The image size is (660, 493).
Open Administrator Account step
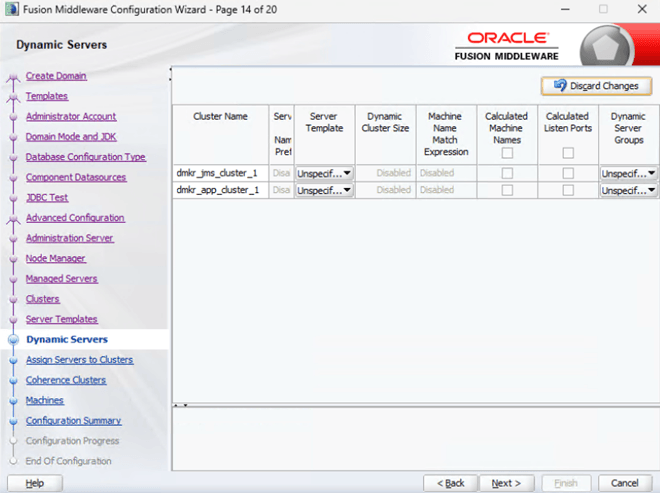[71, 116]
